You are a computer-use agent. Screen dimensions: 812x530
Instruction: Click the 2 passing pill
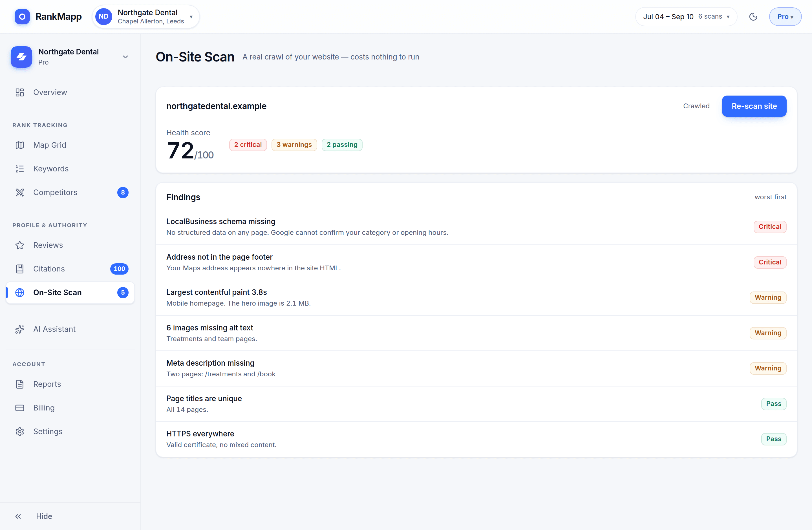pyautogui.click(x=342, y=145)
